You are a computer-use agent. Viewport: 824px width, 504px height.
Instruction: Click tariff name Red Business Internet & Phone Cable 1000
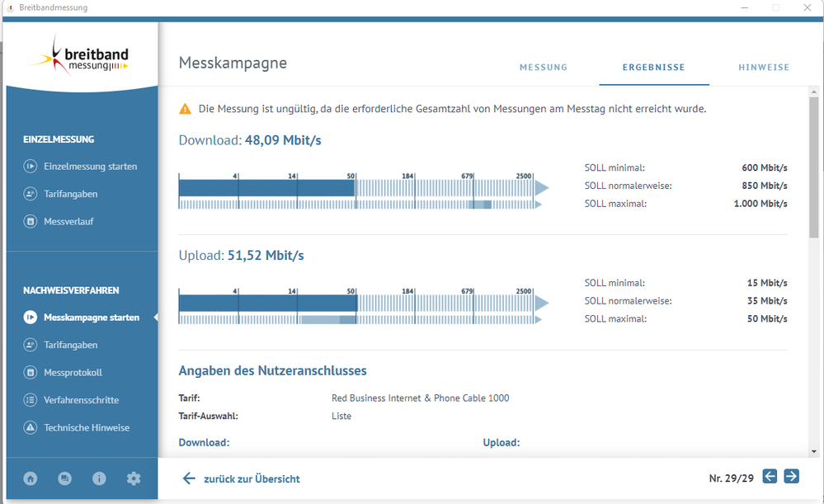point(421,398)
